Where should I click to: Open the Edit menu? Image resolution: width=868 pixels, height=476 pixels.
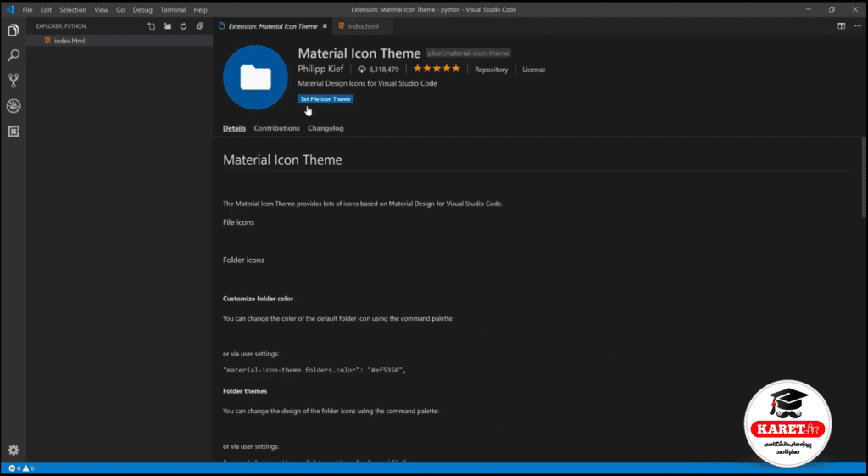tap(46, 10)
